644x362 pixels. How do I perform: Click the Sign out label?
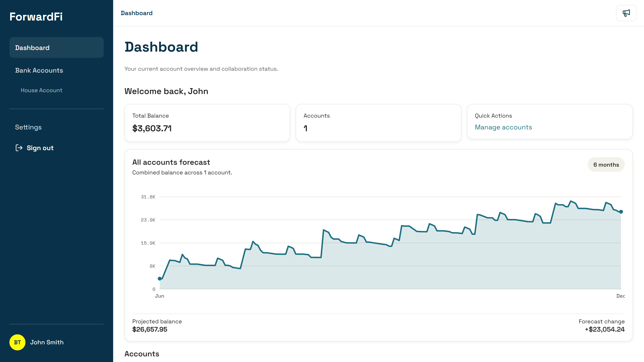point(40,148)
